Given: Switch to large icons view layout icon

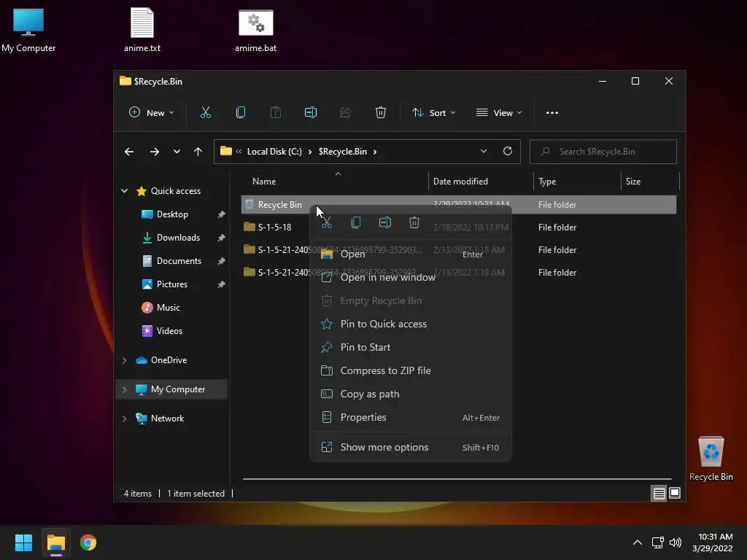Looking at the screenshot, I should coord(675,494).
